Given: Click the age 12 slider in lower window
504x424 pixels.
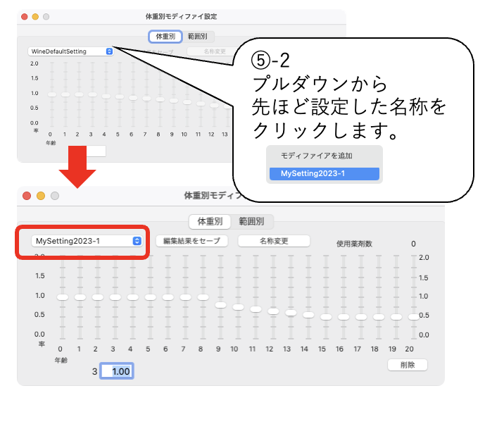Looking at the screenshot, I should [x=273, y=311].
